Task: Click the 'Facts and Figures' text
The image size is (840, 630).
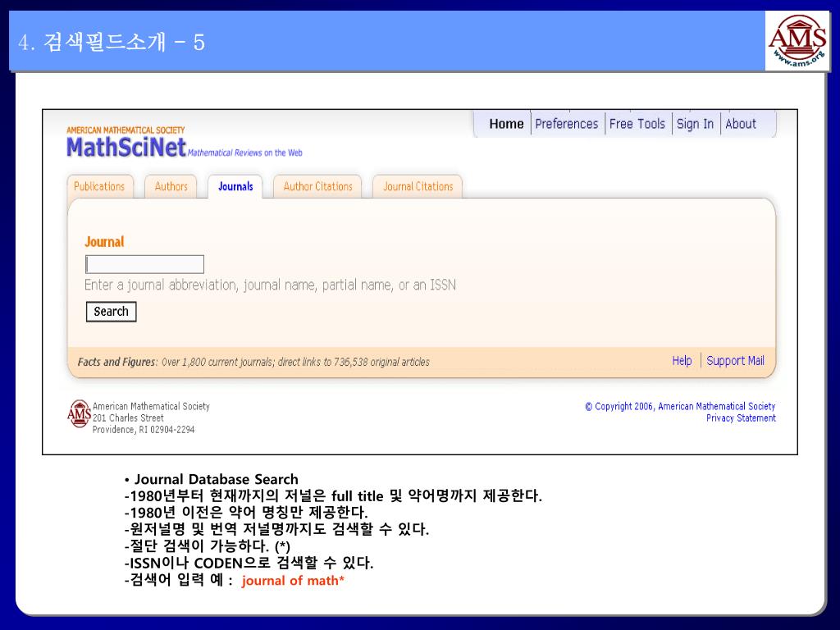Action: point(117,362)
